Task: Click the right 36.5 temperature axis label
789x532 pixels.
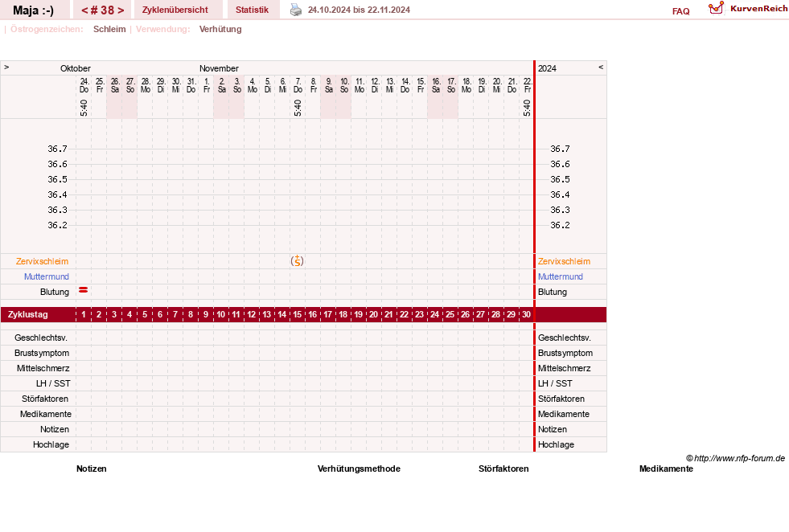Action: pos(560,179)
